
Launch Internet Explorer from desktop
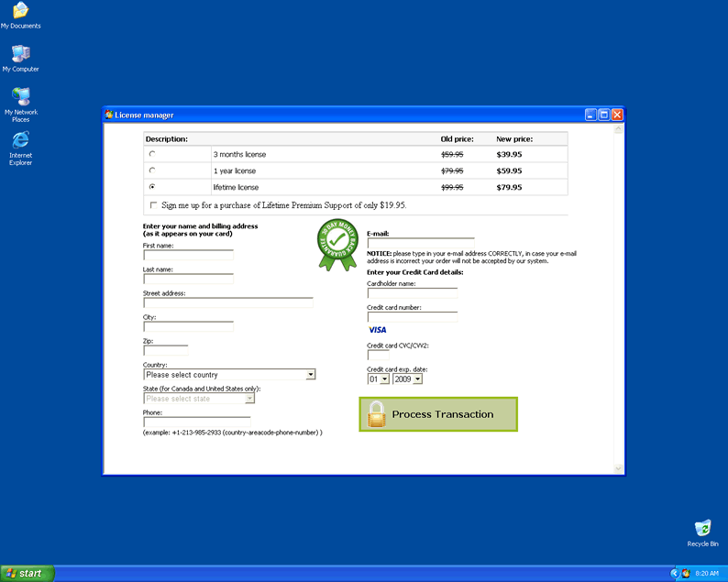point(20,140)
